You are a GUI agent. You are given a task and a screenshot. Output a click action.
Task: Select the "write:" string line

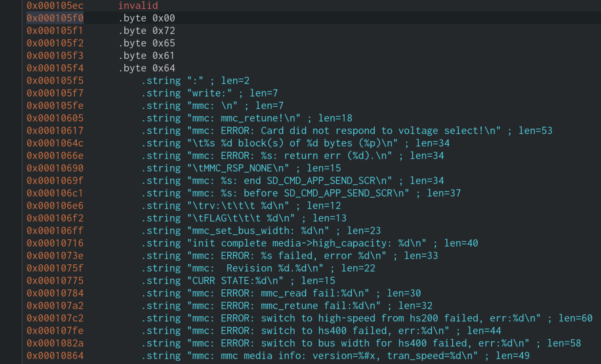point(210,93)
